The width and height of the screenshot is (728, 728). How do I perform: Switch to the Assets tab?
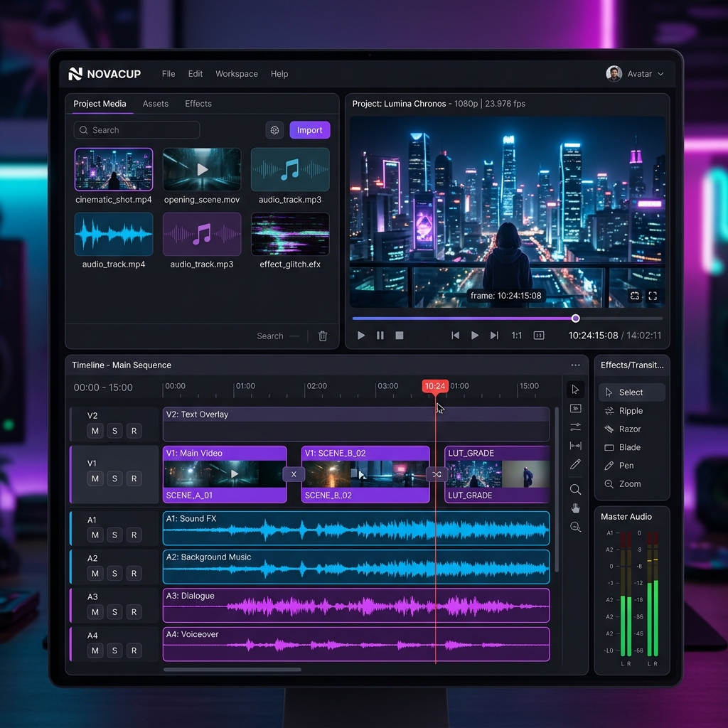click(156, 104)
